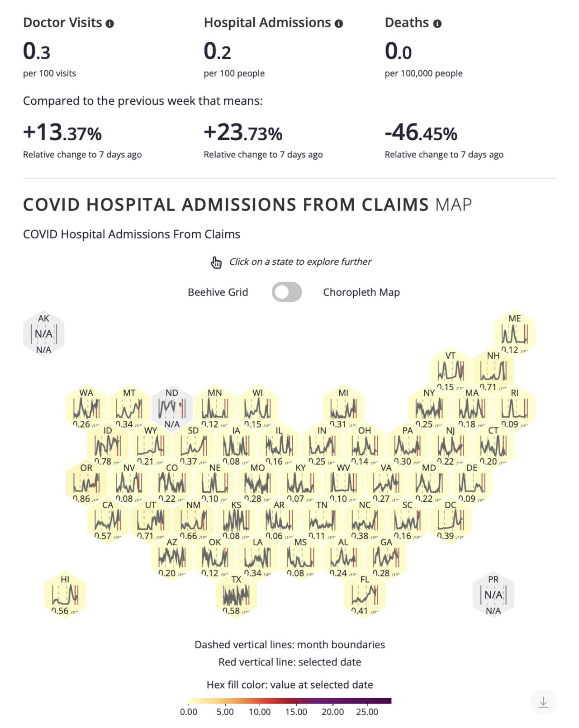Select the Hawaii state hex
The image size is (579, 728).
pos(65,593)
